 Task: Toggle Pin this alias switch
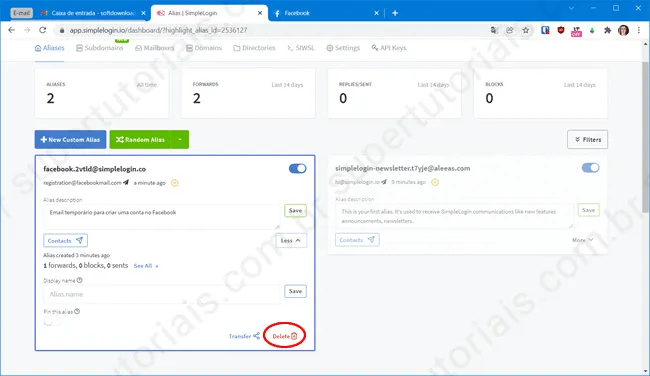[x=52, y=321]
